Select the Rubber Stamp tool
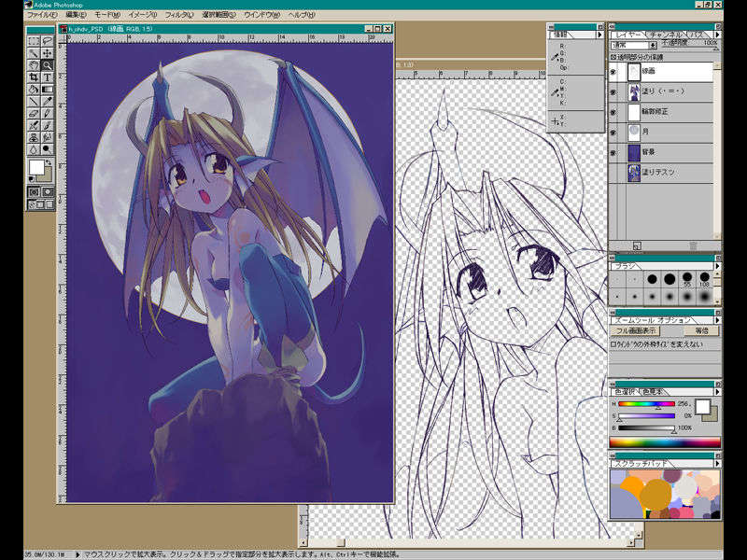Image resolution: width=747 pixels, height=560 pixels. click(34, 137)
